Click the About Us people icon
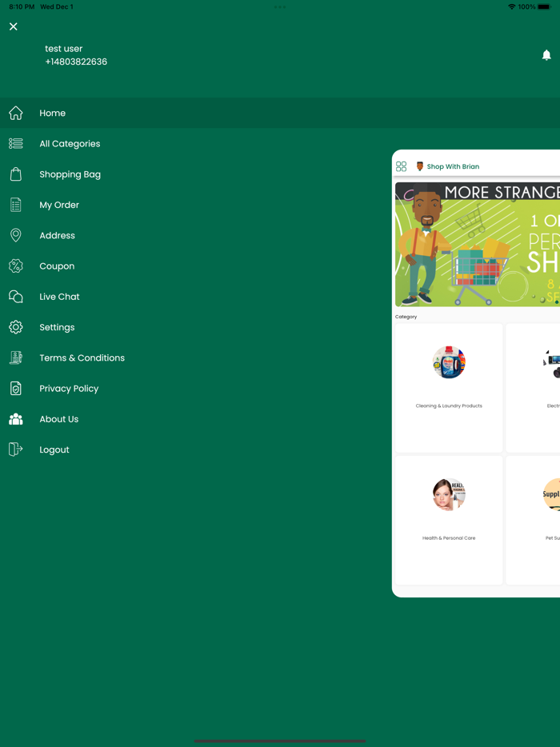This screenshot has width=560, height=747. coord(16,419)
